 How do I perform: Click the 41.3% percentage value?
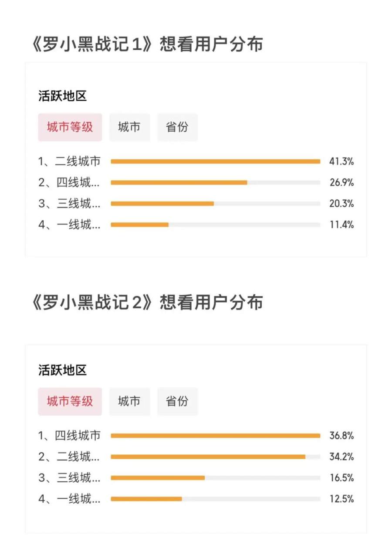tap(341, 162)
